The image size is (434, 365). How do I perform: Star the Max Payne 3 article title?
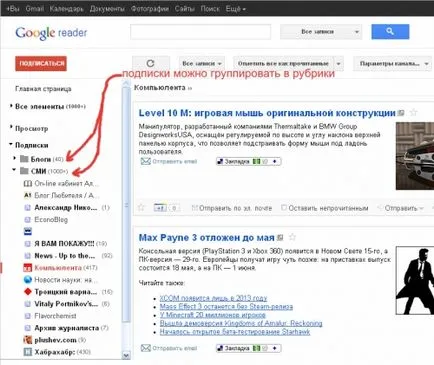point(292,237)
